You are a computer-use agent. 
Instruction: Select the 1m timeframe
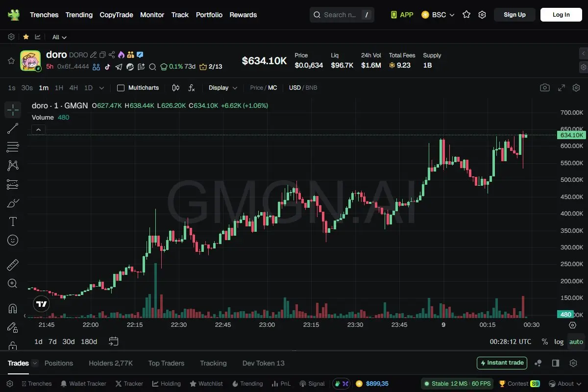pos(44,88)
